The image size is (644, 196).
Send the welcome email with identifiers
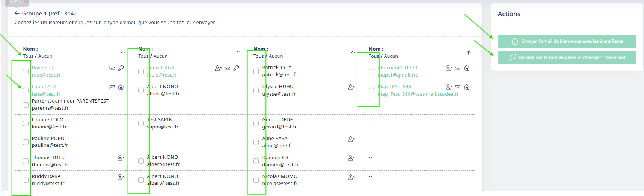(567, 41)
